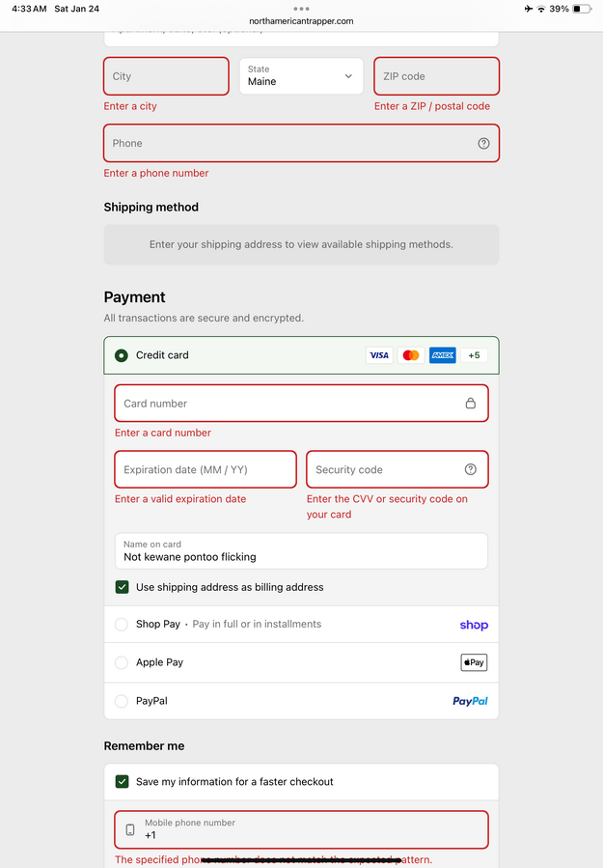Image resolution: width=603 pixels, height=868 pixels.
Task: Open the State dropdown showing Maine
Action: coord(301,76)
